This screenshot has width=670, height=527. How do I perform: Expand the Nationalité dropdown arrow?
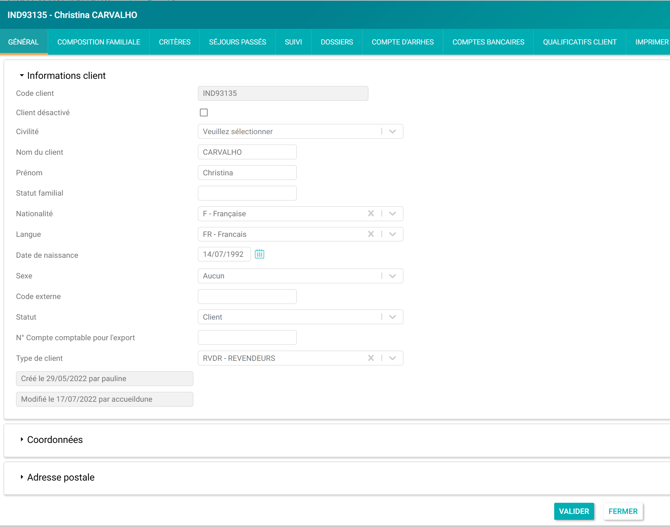pyautogui.click(x=393, y=214)
